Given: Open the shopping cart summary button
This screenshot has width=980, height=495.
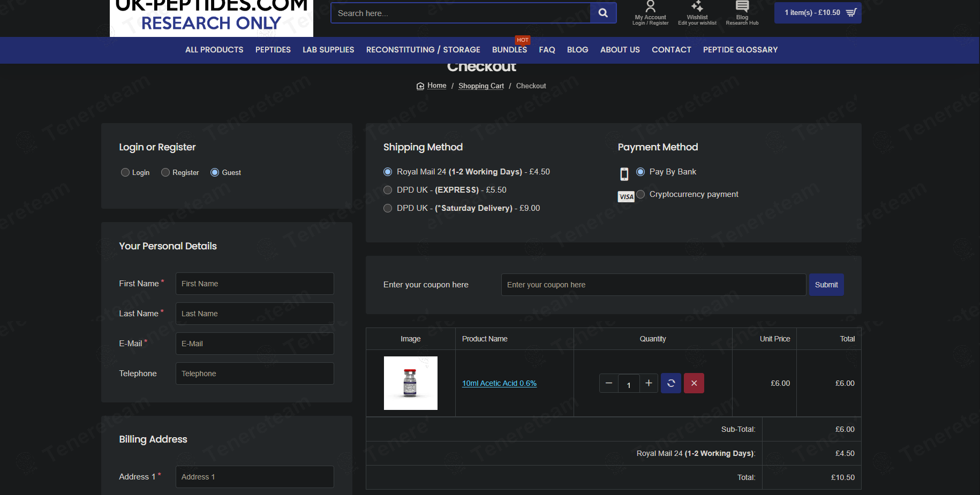Looking at the screenshot, I should [x=818, y=13].
